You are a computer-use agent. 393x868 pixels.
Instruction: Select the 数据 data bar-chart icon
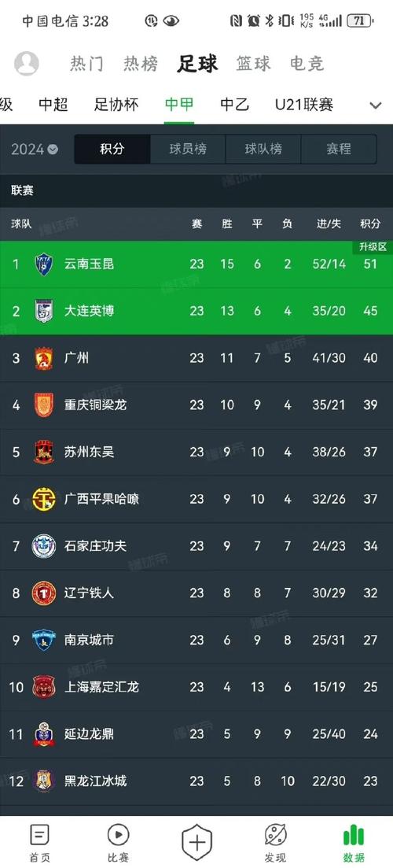354,835
